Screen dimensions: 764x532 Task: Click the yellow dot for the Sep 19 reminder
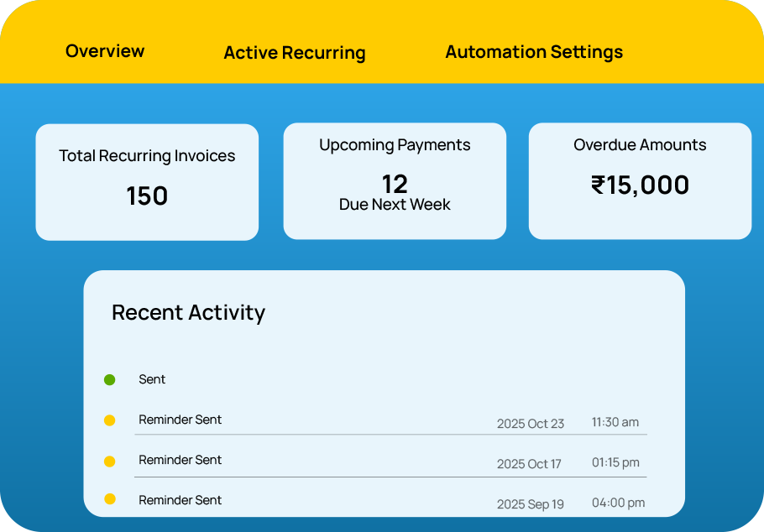coord(109,499)
